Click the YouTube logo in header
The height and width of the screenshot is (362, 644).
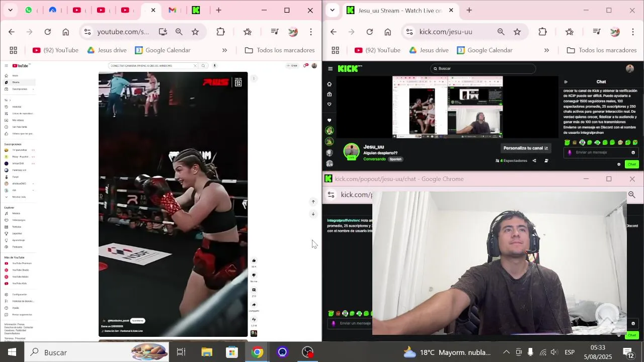tap(20, 66)
